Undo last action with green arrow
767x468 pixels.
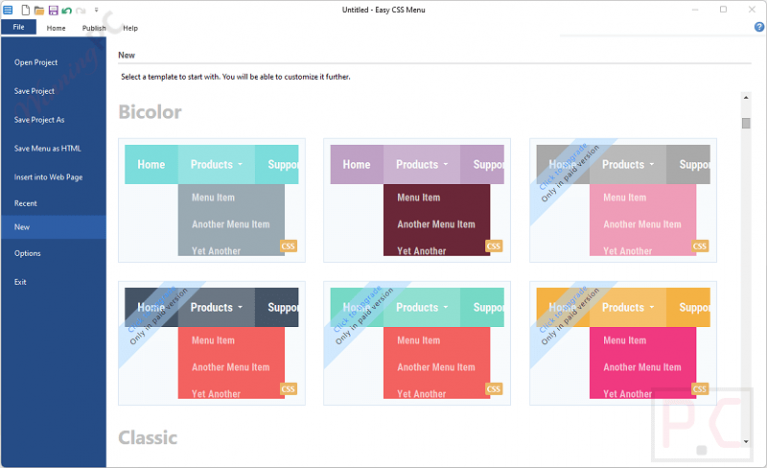[x=67, y=10]
